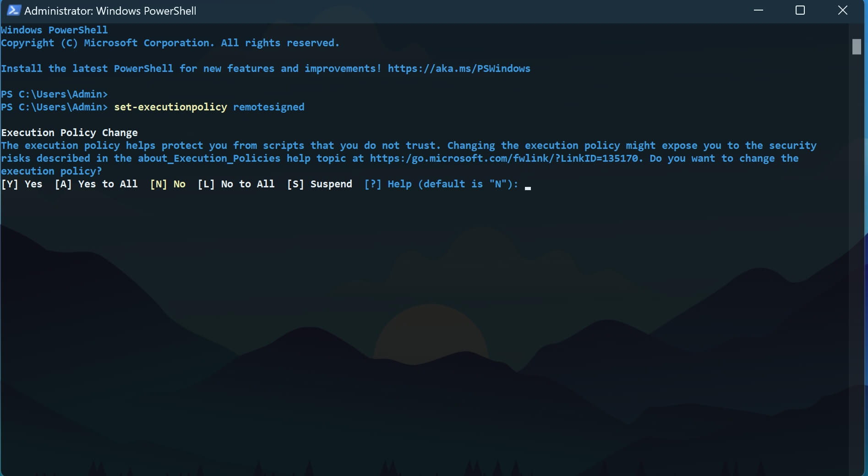Maximize the PowerShell window
The image size is (868, 476).
[x=800, y=11]
